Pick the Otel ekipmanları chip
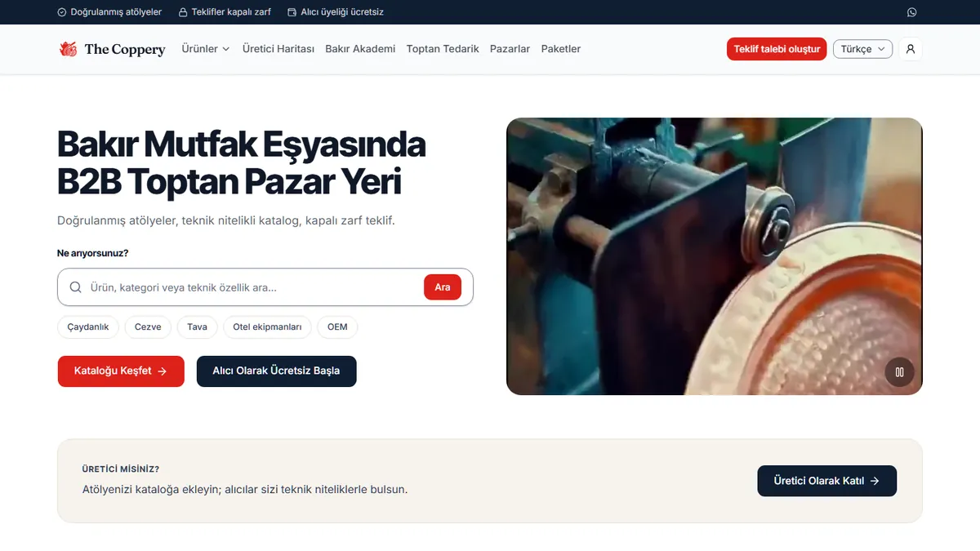This screenshot has width=980, height=551. click(267, 327)
